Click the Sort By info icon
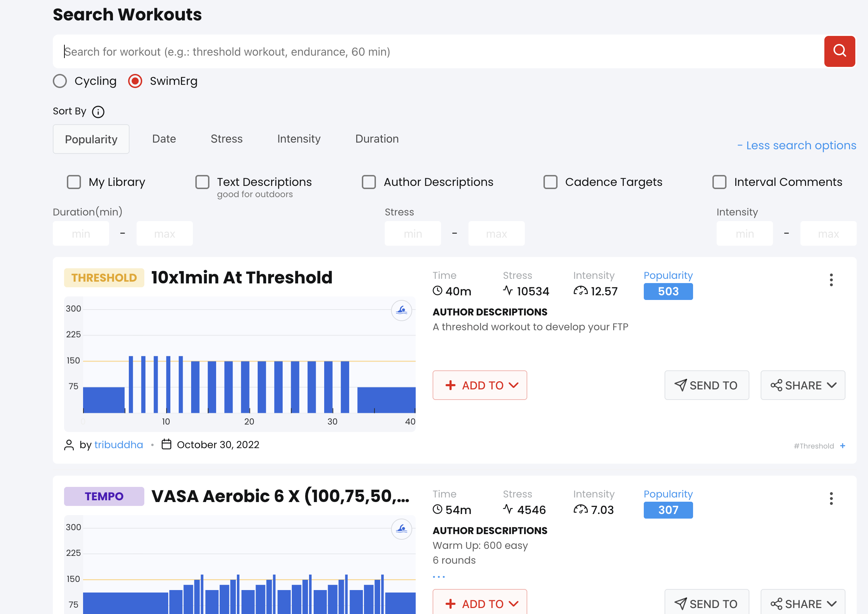This screenshot has width=868, height=614. (x=98, y=112)
